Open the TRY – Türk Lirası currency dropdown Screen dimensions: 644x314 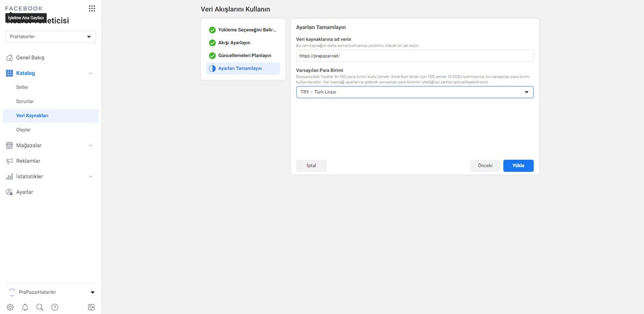point(415,92)
